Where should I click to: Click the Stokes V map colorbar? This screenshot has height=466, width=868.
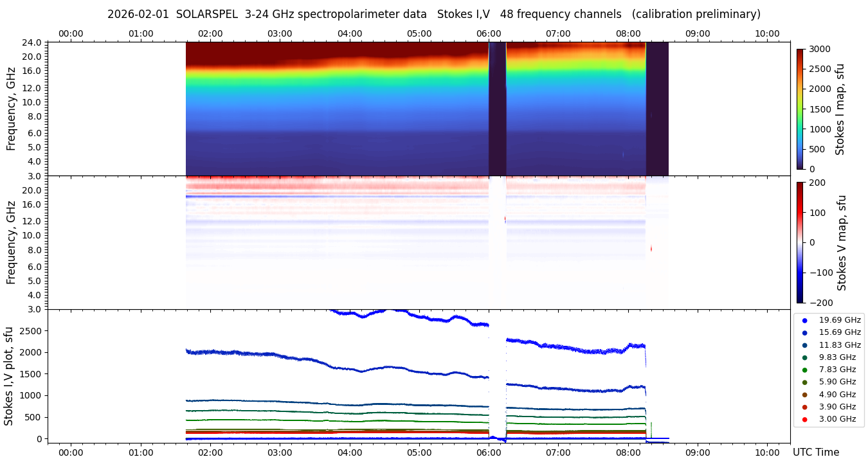coord(800,242)
